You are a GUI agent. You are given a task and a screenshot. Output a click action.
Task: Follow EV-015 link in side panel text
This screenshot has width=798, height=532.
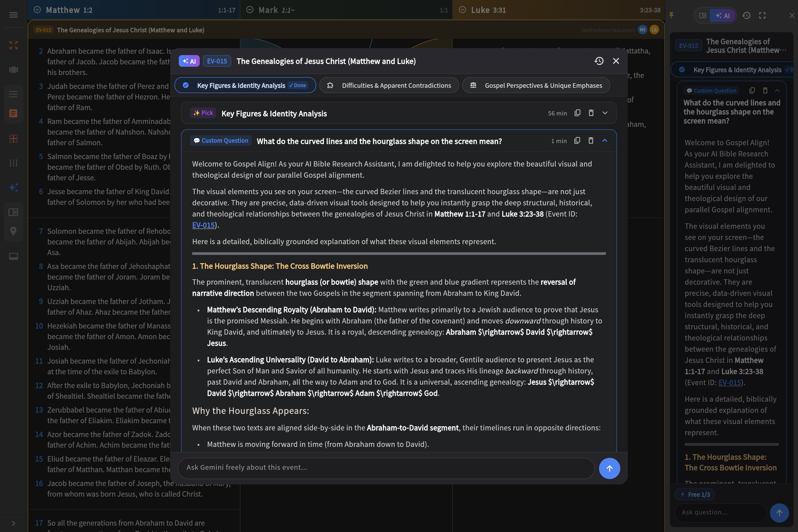(x=729, y=383)
